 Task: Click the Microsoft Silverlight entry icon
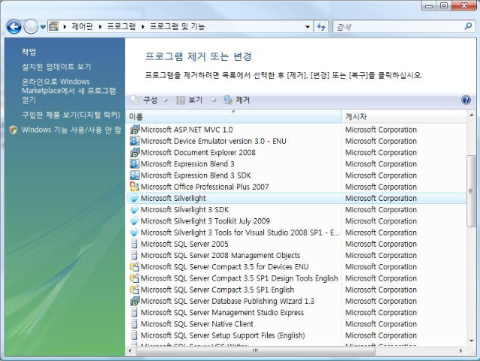(x=134, y=198)
